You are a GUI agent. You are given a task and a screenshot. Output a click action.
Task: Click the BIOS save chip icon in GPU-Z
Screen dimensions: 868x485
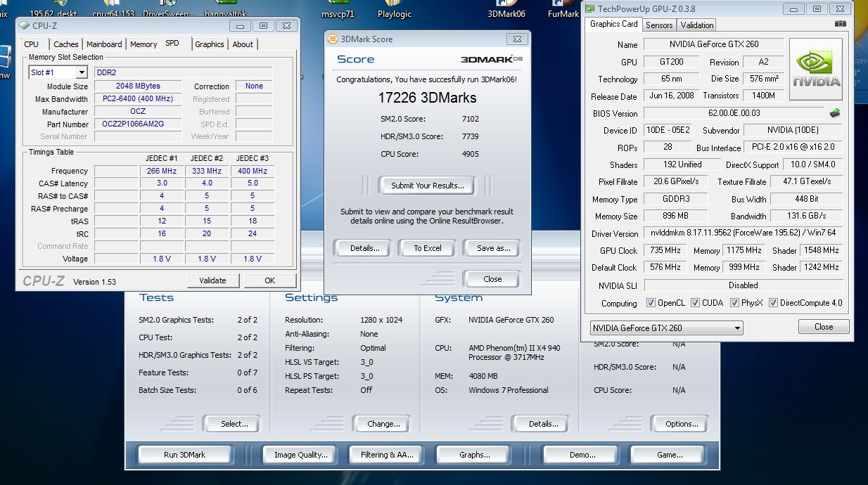click(x=835, y=112)
